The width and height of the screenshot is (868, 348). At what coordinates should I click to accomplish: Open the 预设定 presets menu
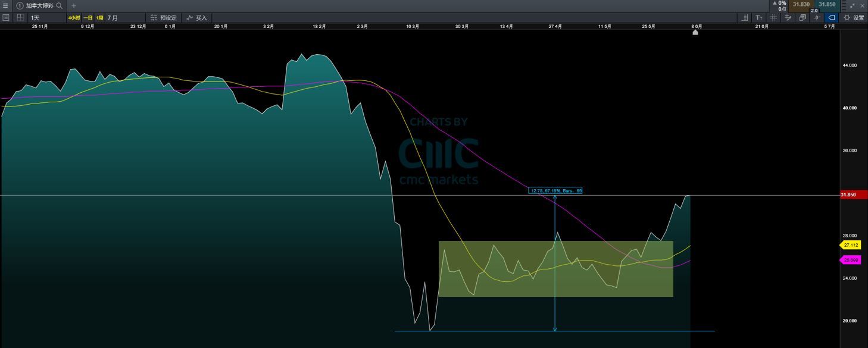[x=163, y=18]
